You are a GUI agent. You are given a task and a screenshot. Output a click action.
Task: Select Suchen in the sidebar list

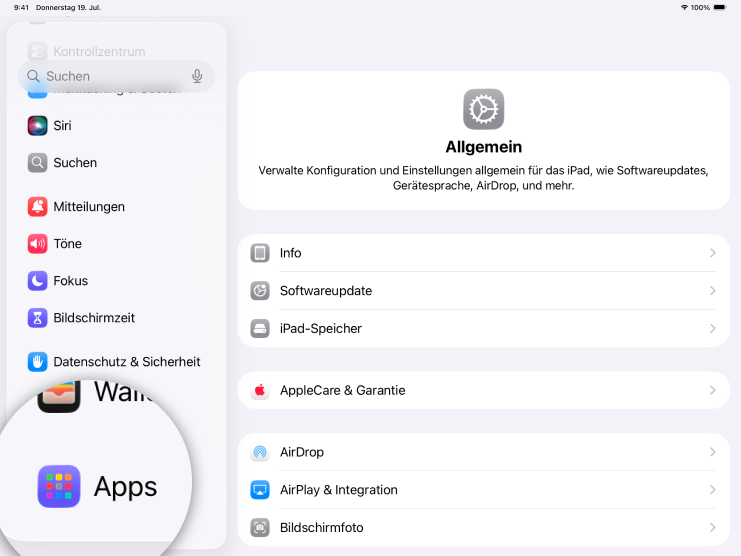pyautogui.click(x=75, y=163)
